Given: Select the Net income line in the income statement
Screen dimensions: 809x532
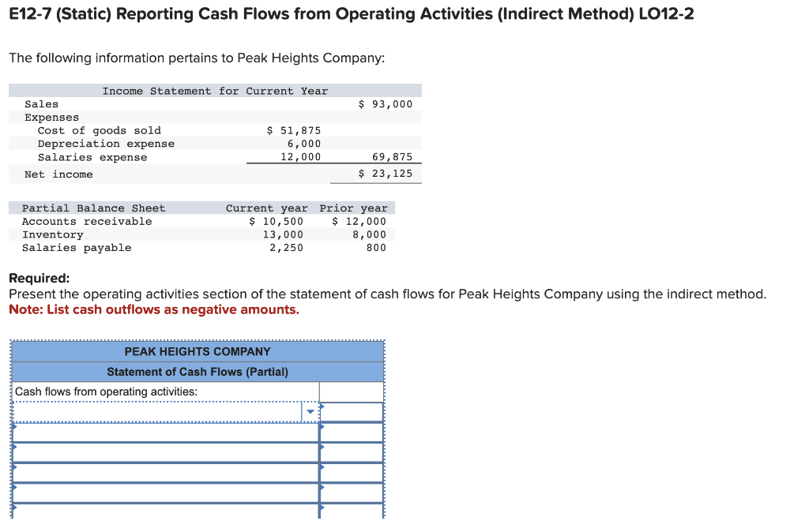Looking at the screenshot, I should pos(49,174).
